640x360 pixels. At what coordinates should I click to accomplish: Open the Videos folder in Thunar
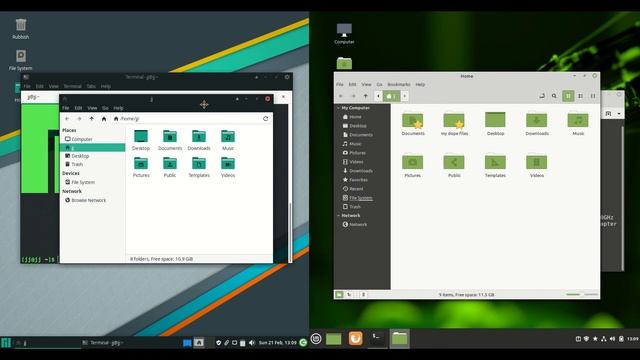(x=228, y=167)
